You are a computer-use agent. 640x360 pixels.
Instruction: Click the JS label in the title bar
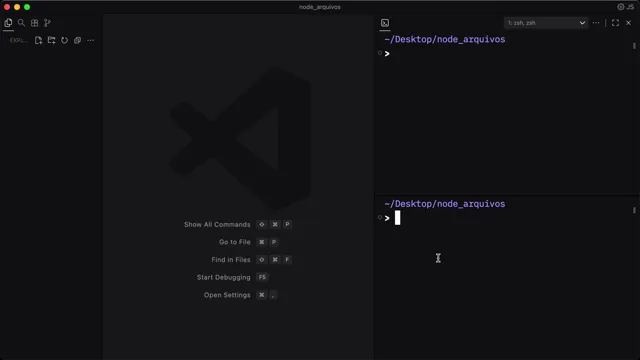point(630,7)
